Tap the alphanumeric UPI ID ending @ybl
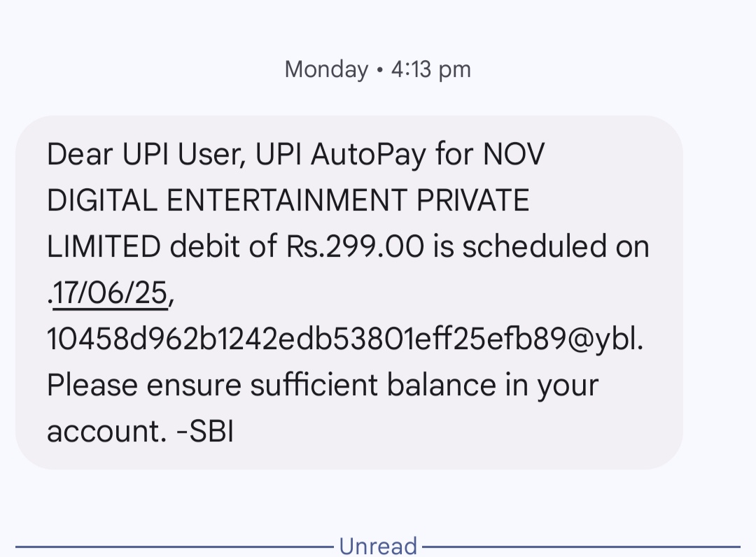 [344, 340]
